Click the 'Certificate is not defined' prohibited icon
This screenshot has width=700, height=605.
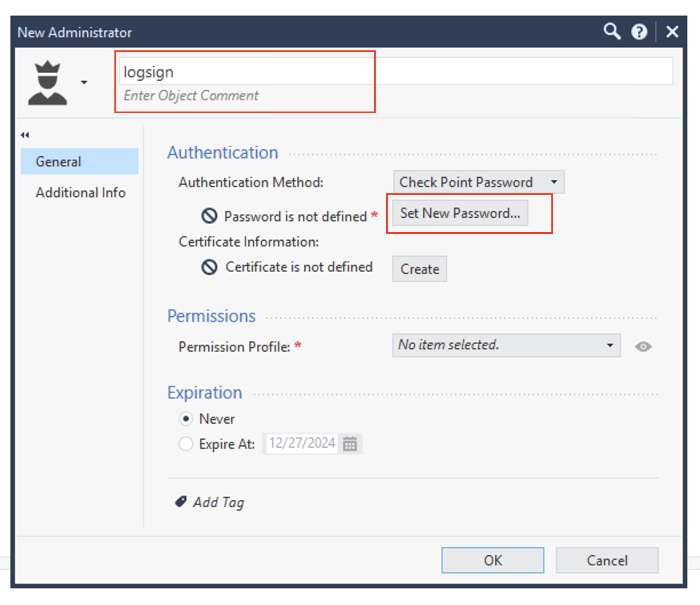(209, 267)
